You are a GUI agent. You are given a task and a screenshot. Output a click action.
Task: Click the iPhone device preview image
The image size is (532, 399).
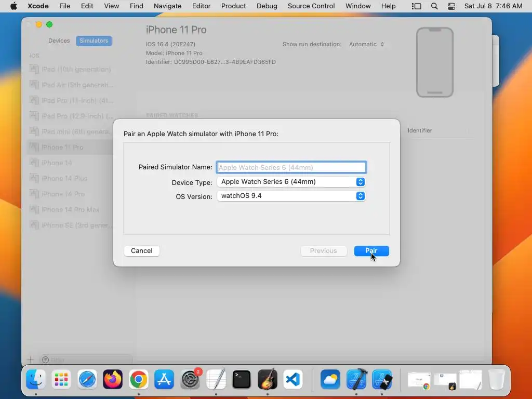point(435,62)
